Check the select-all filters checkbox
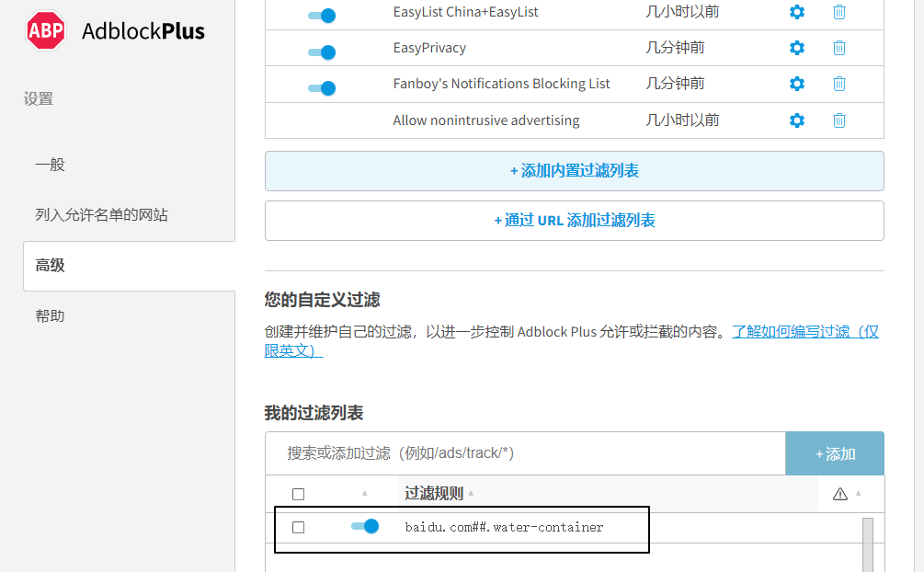Viewport: 924px width, 572px height. pyautogui.click(x=298, y=494)
